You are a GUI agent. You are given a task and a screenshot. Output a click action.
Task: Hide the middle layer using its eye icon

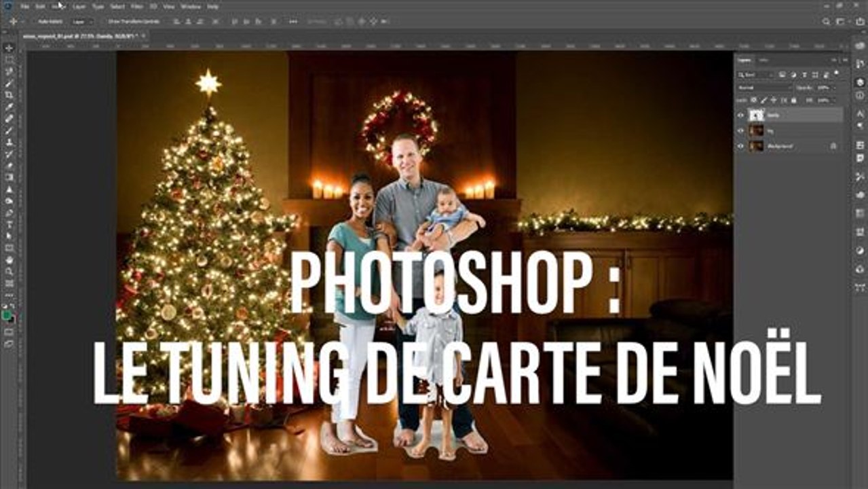740,130
